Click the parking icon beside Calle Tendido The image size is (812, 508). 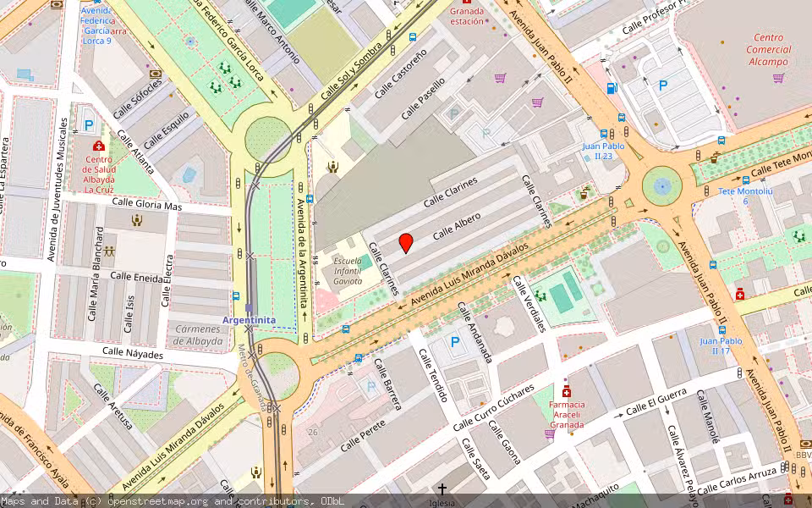(x=455, y=343)
